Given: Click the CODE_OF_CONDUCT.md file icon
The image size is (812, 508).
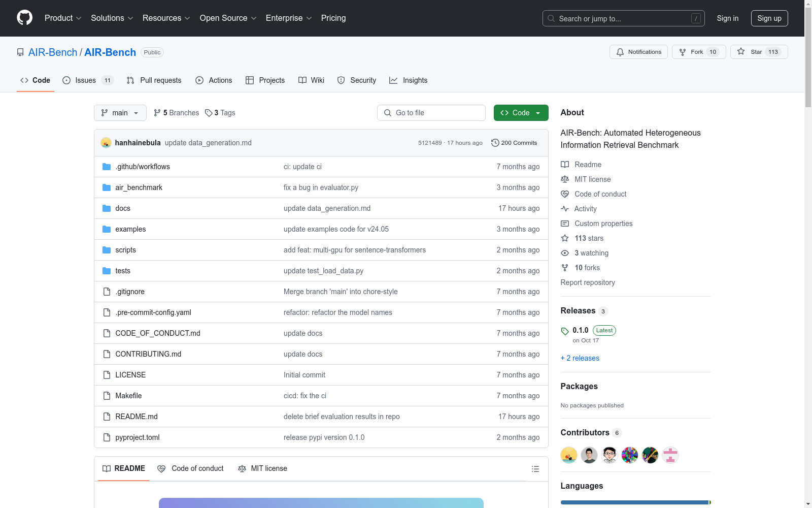Looking at the screenshot, I should [107, 333].
